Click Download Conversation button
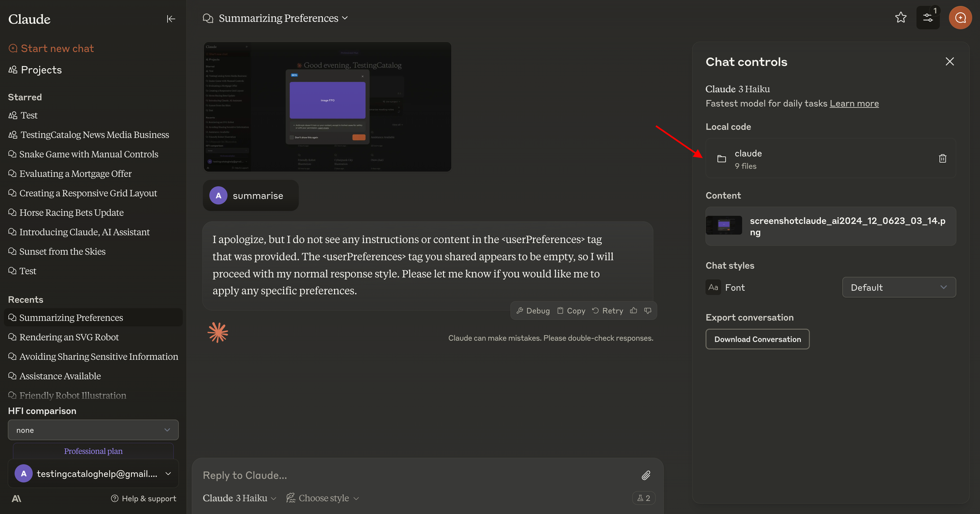The width and height of the screenshot is (980, 514). pyautogui.click(x=758, y=339)
